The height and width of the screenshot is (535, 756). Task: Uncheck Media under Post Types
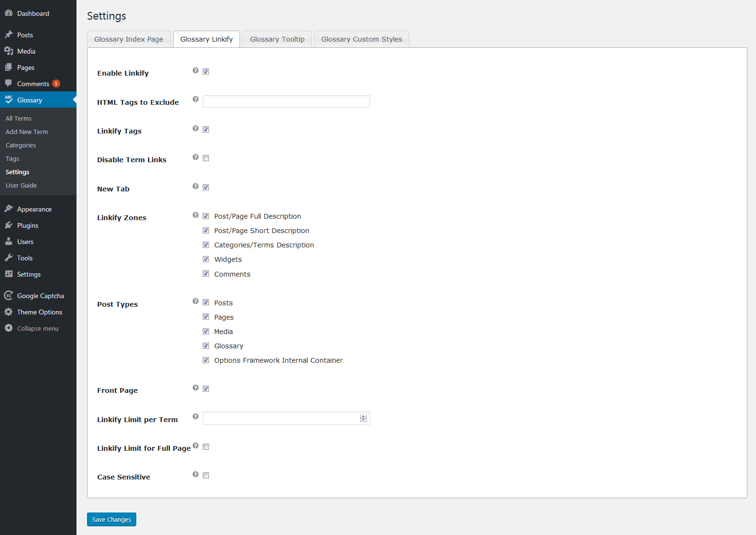click(206, 332)
